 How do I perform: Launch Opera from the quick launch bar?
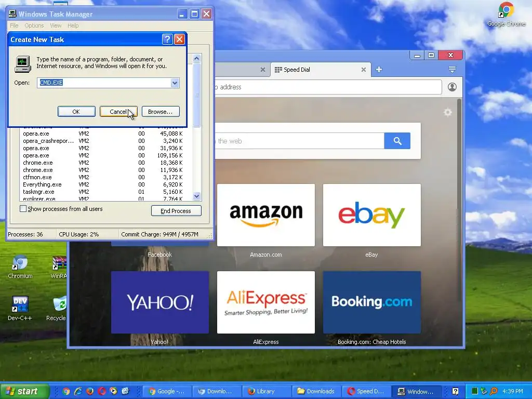102,391
